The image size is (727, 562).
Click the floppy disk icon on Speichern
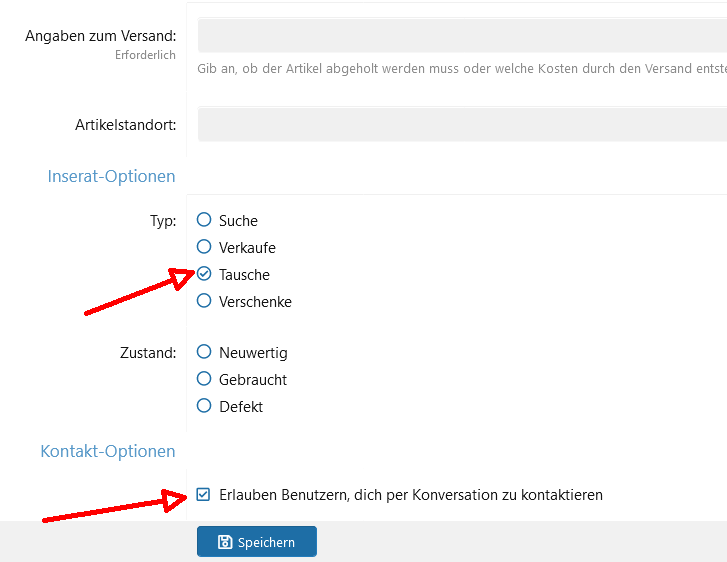pos(225,542)
